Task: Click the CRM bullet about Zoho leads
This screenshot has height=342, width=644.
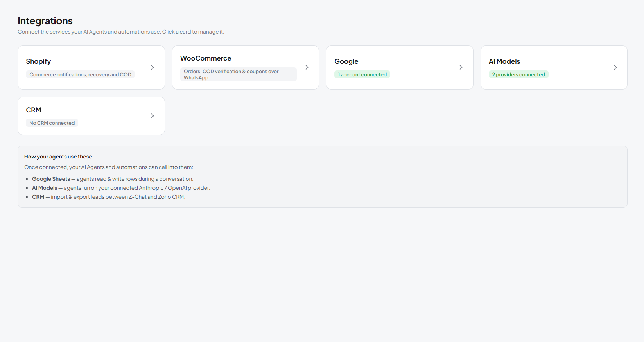Action: click(109, 197)
